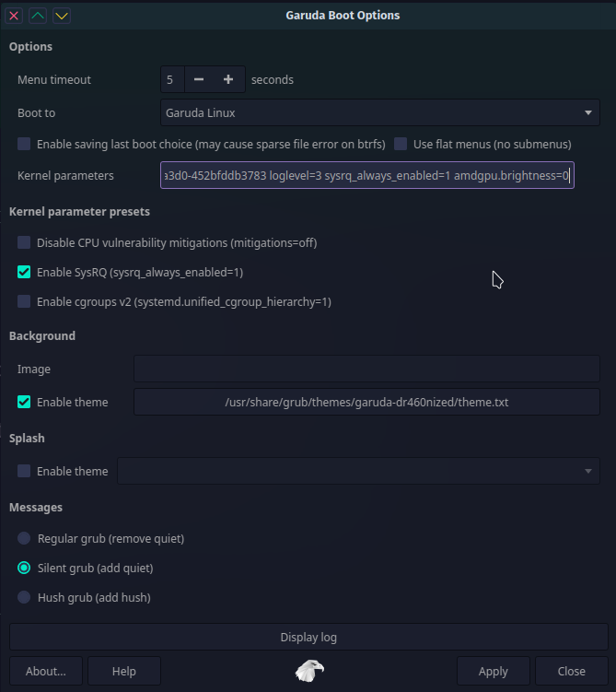Enable cgroups v2 preset checkbox
Image resolution: width=616 pixels, height=692 pixels.
tap(24, 302)
